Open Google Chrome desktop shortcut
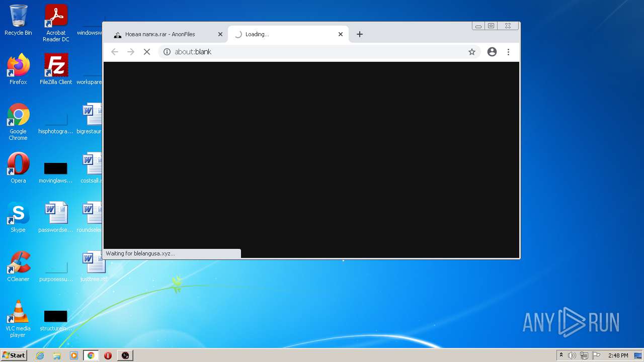 18,122
